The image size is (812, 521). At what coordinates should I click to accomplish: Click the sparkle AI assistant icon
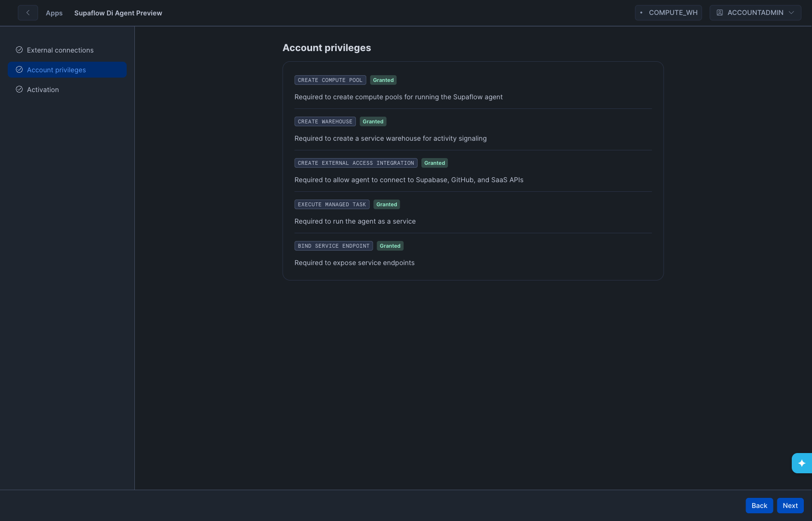[801, 463]
